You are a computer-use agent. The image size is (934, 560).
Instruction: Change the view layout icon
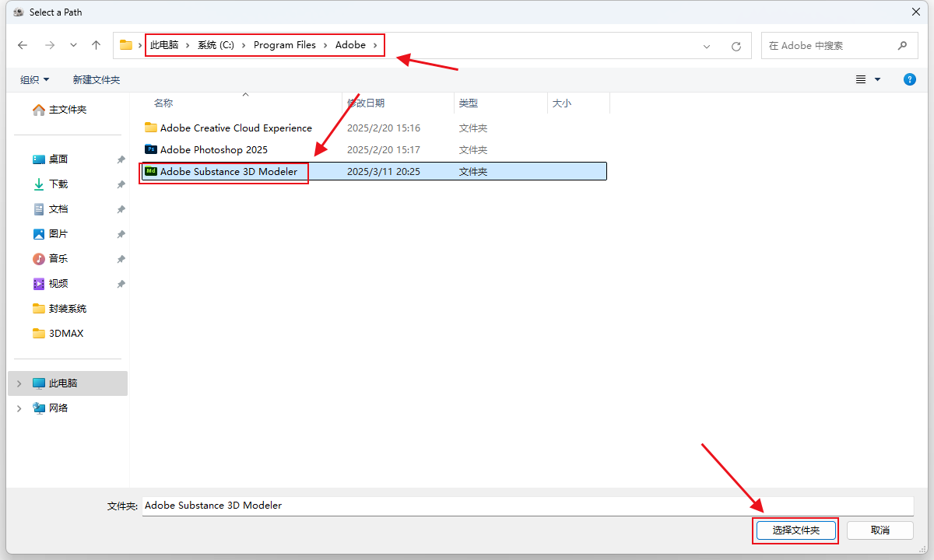pyautogui.click(x=861, y=79)
